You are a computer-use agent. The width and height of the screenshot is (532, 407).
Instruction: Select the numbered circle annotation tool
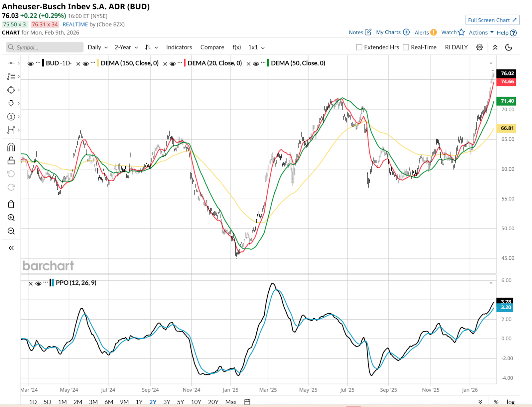pos(11,117)
